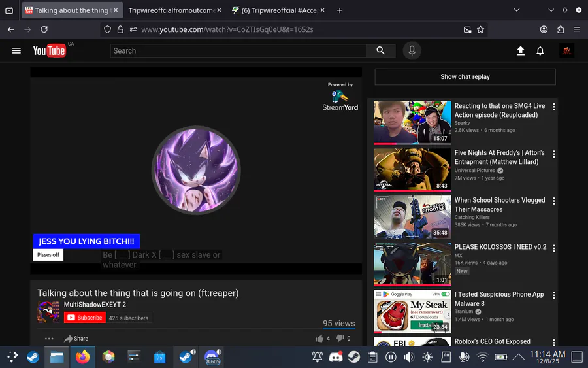Open a new browser tab
The width and height of the screenshot is (588, 368).
pyautogui.click(x=340, y=10)
